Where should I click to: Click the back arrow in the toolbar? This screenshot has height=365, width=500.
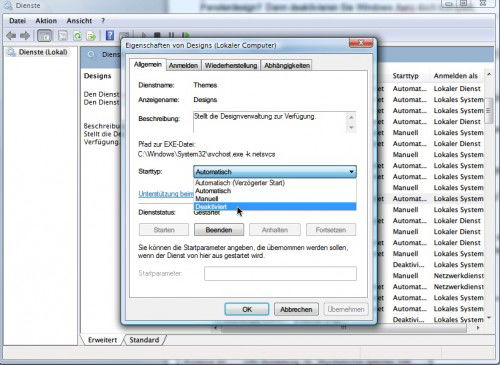(x=11, y=35)
